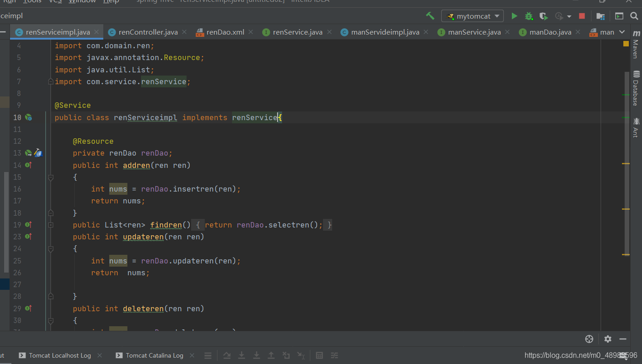Close the renDao.xml tab
Viewport: 642px width, 364px height.
pyautogui.click(x=252, y=32)
